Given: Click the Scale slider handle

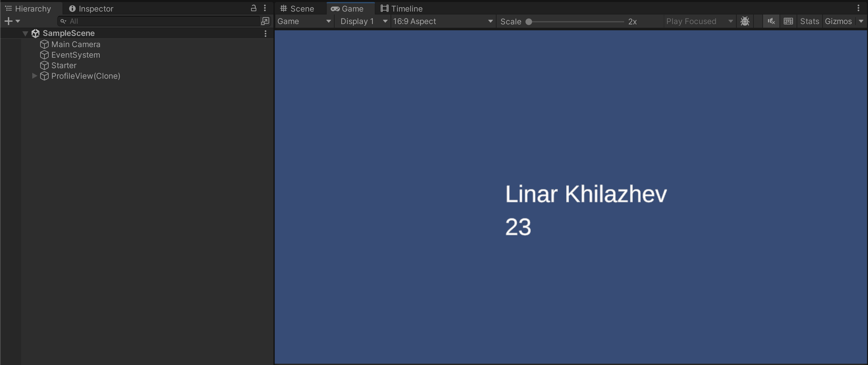Looking at the screenshot, I should click(x=529, y=22).
